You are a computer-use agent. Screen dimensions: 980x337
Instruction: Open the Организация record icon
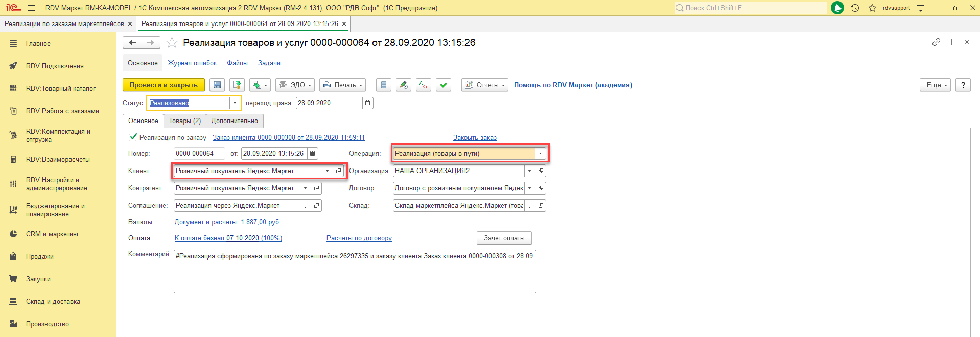541,171
